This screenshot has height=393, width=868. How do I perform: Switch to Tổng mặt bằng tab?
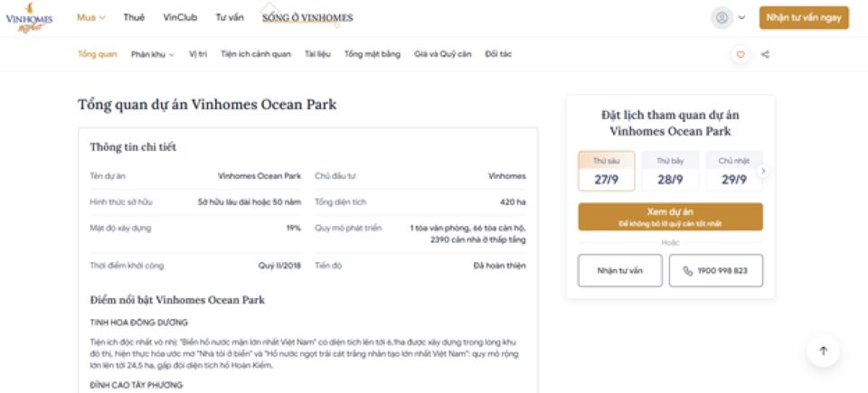tap(373, 54)
